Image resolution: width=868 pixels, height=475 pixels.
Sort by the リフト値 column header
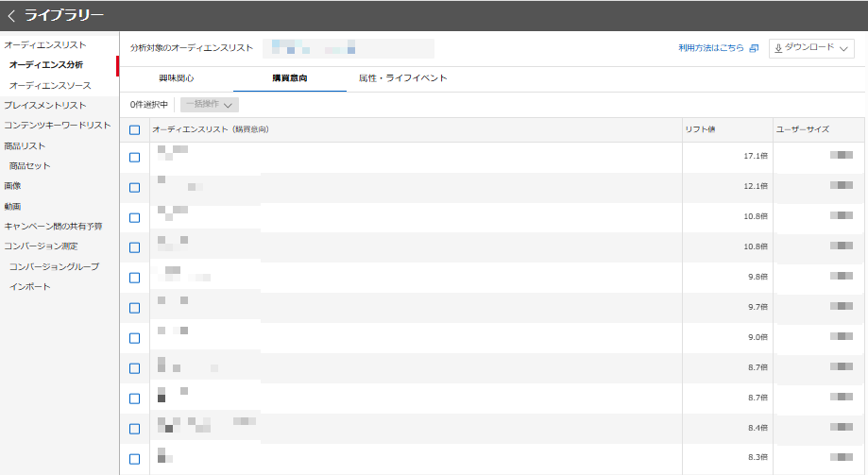[x=703, y=129]
